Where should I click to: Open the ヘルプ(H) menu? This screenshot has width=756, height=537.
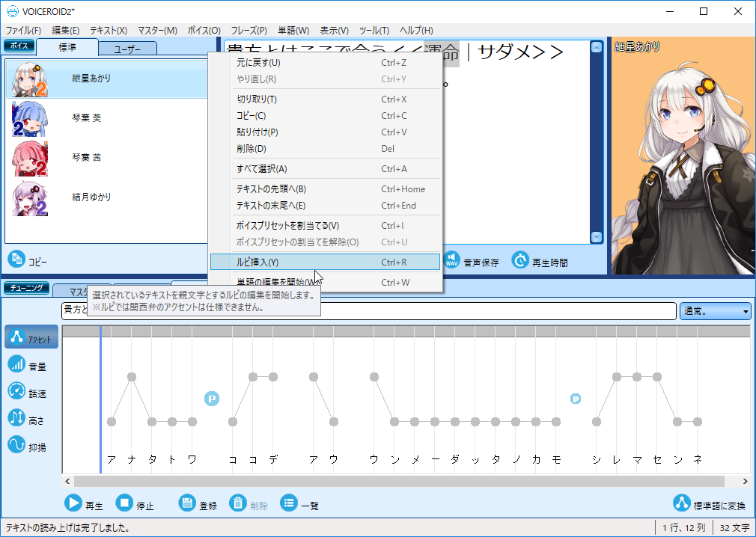click(416, 31)
